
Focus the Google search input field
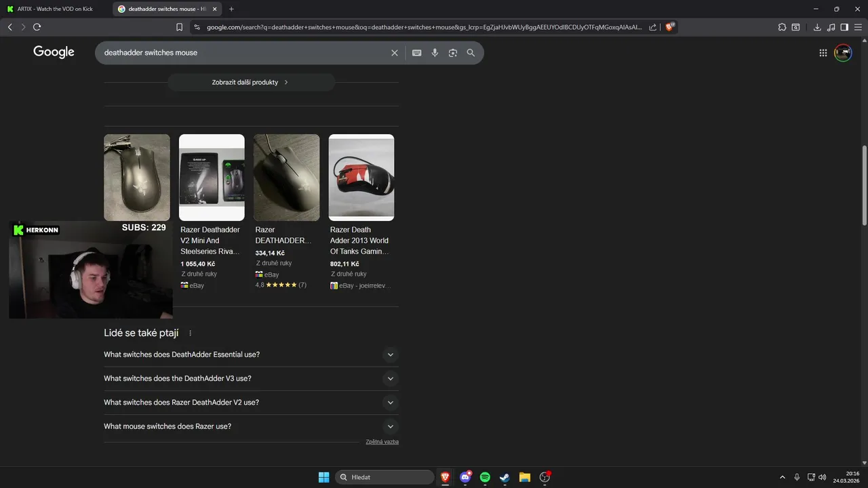pos(244,53)
